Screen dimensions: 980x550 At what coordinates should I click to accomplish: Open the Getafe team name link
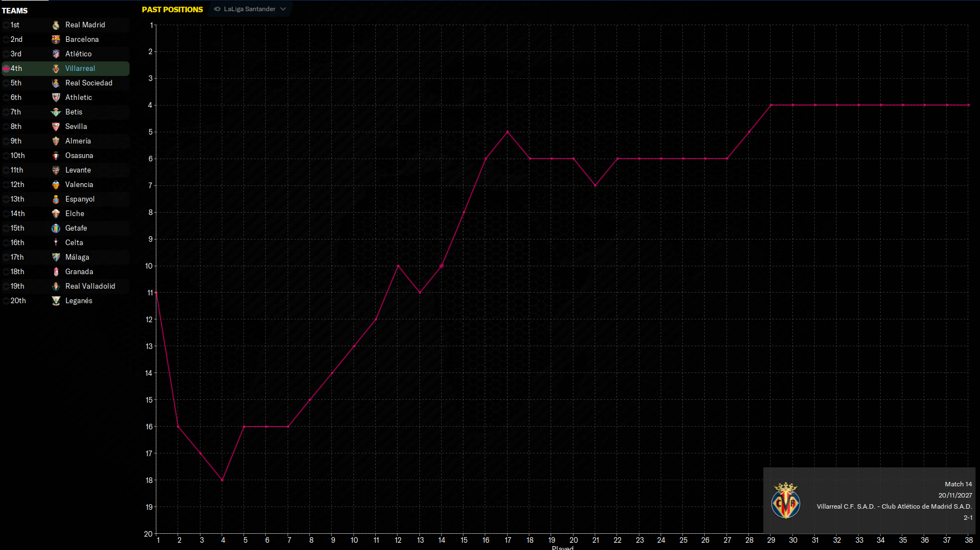[x=76, y=228]
